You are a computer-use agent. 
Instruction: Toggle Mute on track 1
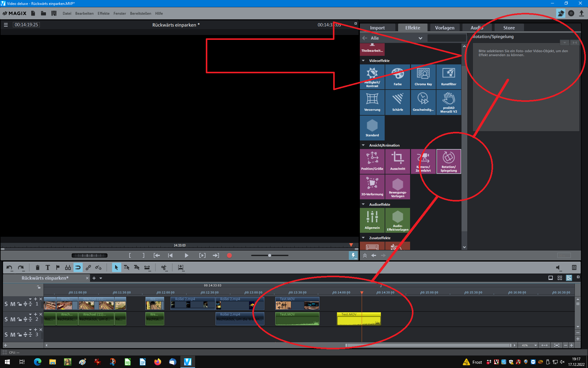pos(13,304)
